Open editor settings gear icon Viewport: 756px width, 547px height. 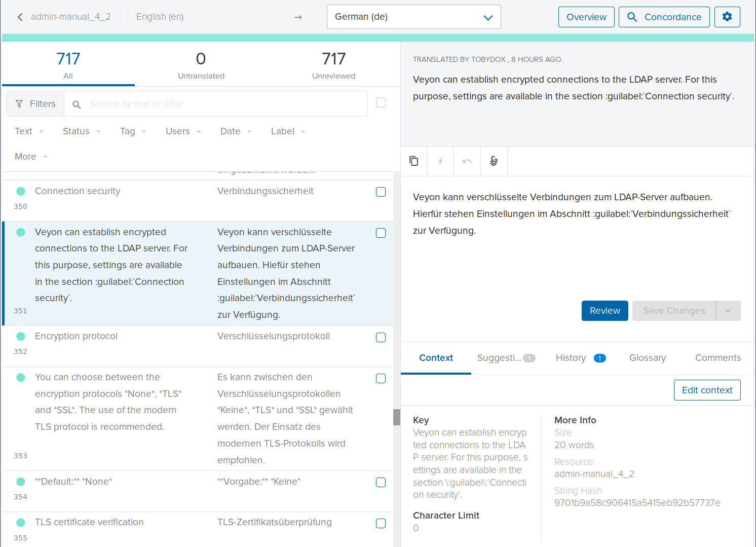[727, 17]
